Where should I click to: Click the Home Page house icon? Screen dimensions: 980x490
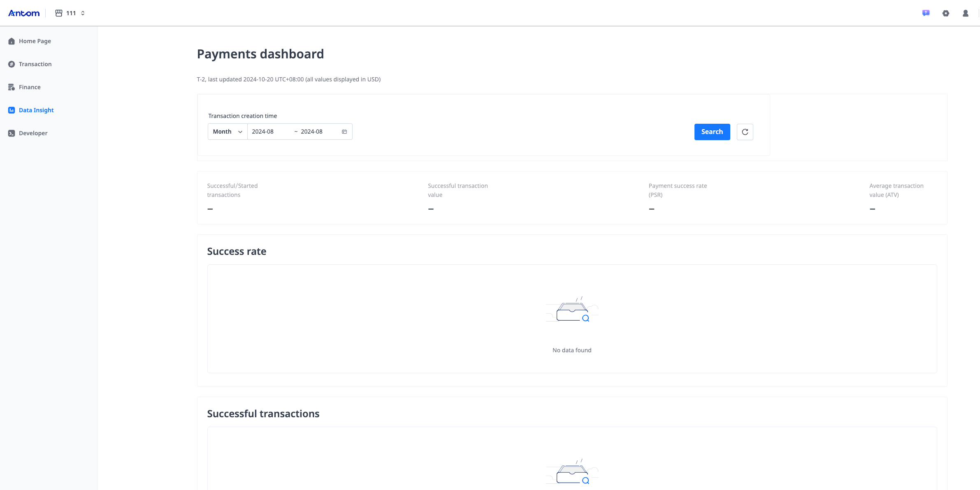click(x=12, y=41)
